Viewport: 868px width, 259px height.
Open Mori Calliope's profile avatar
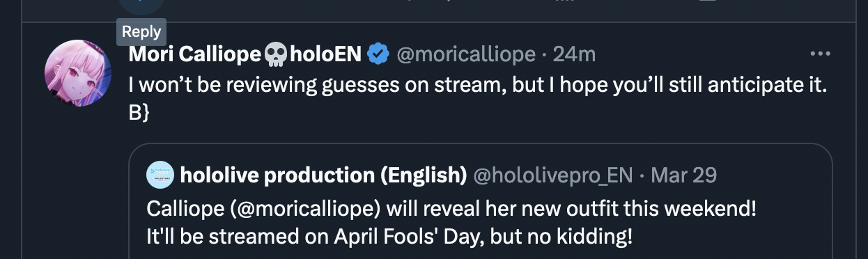point(78,73)
